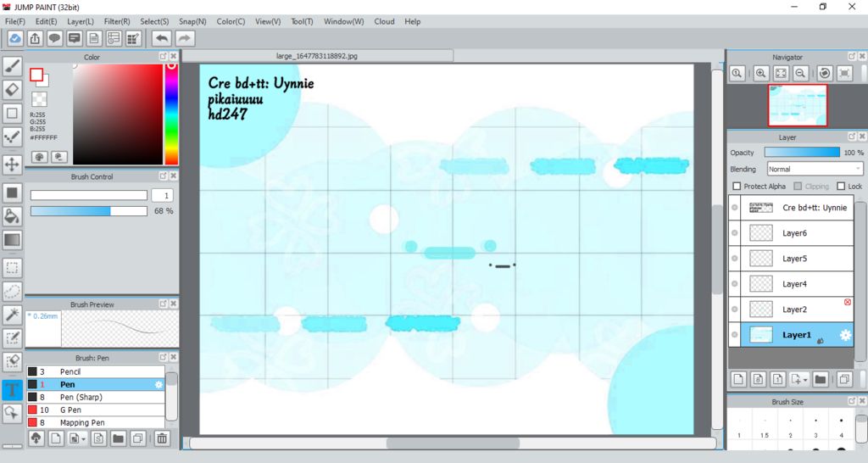868x463 pixels.
Task: Click the Navigator canvas thumbnail
Action: tap(798, 105)
